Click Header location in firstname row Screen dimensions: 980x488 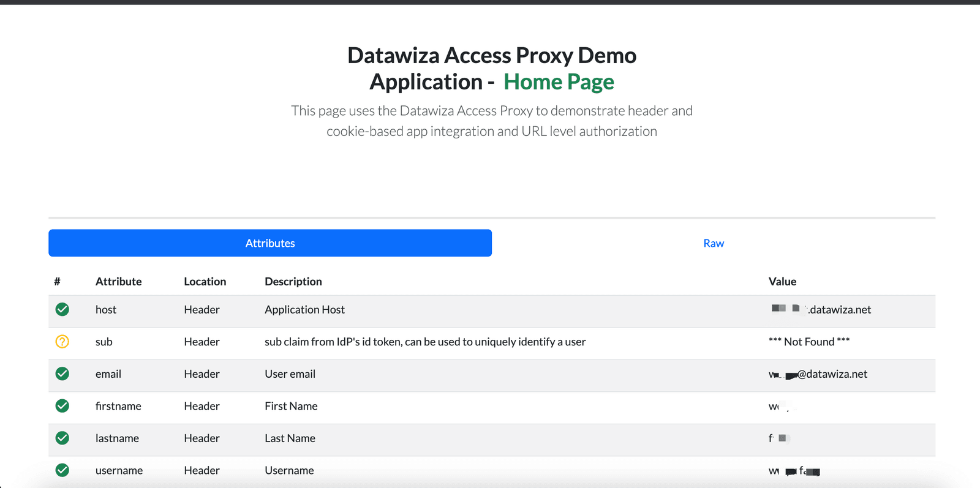202,406
